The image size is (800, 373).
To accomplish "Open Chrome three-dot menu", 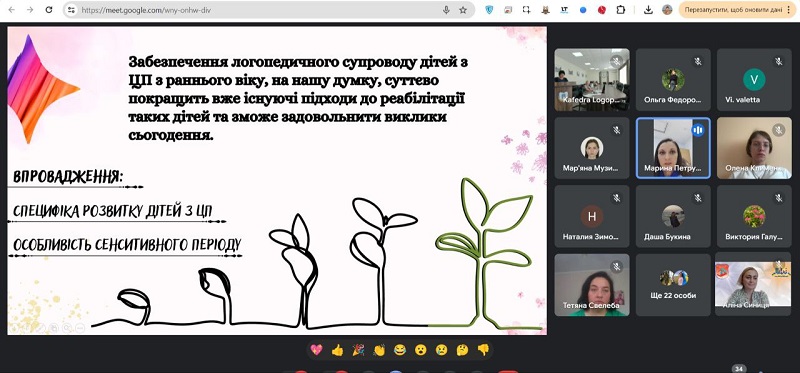I will click(789, 10).
